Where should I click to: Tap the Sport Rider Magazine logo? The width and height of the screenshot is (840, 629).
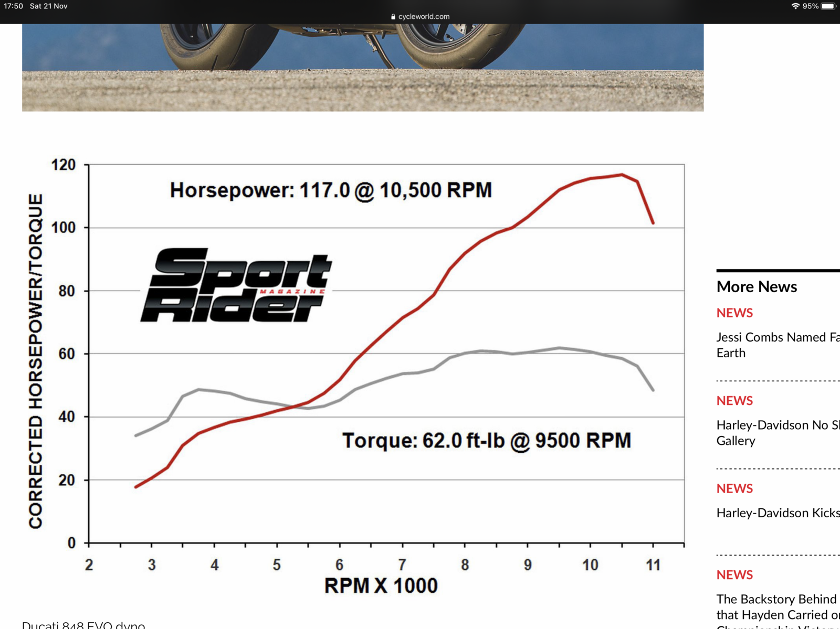point(236,285)
